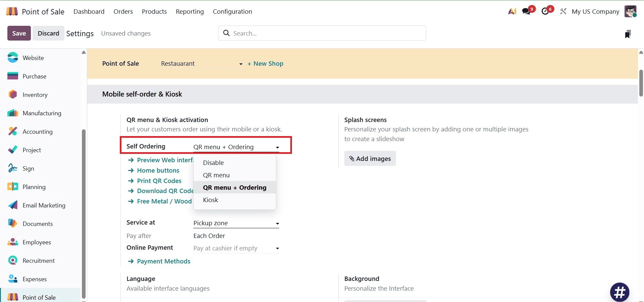Choose Kiosk in Self Ordering dropdown
Viewport: 644px width, 302px height.
[x=235, y=200]
